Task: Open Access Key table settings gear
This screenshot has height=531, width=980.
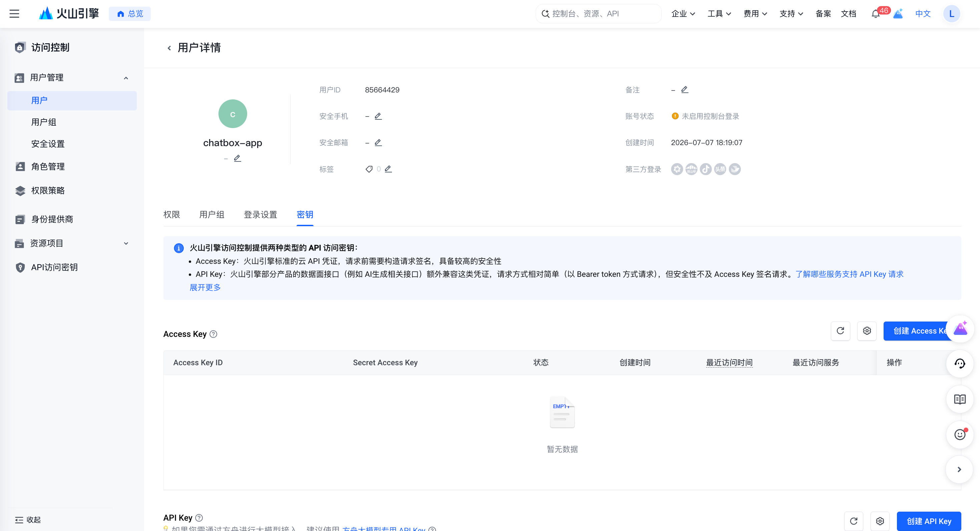Action: [867, 331]
